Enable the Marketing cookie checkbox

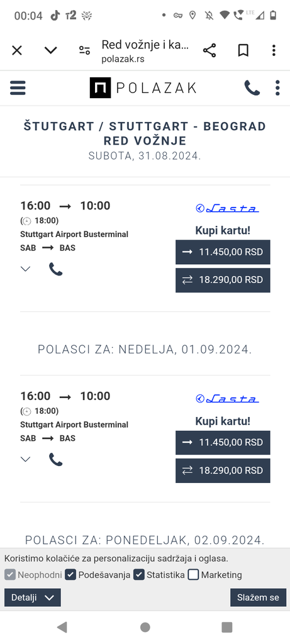coord(194,575)
